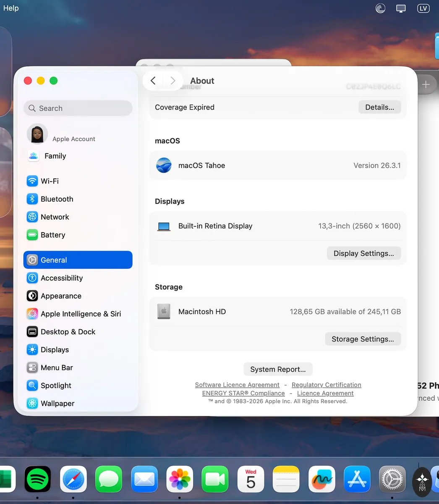
Task: Click the System Report... button
Action: pos(278,369)
